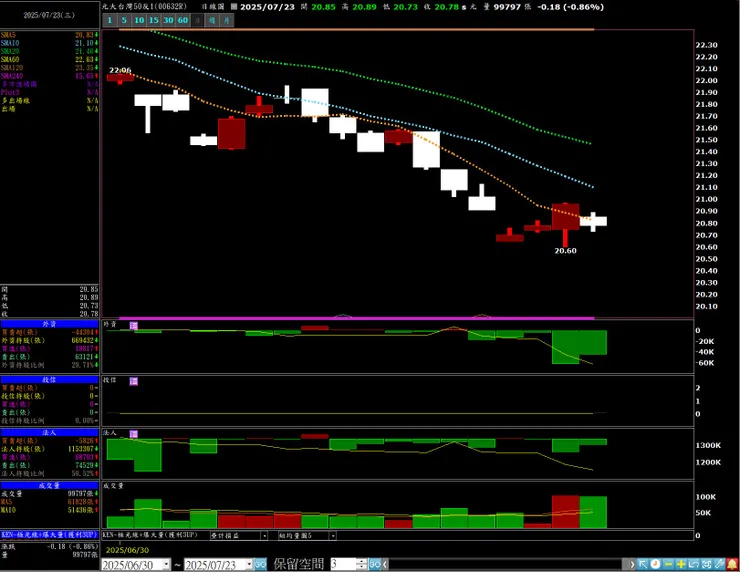Viewport: 740px width, 572px height.
Task: Switch to 1-minute chart interval
Action: [109, 20]
